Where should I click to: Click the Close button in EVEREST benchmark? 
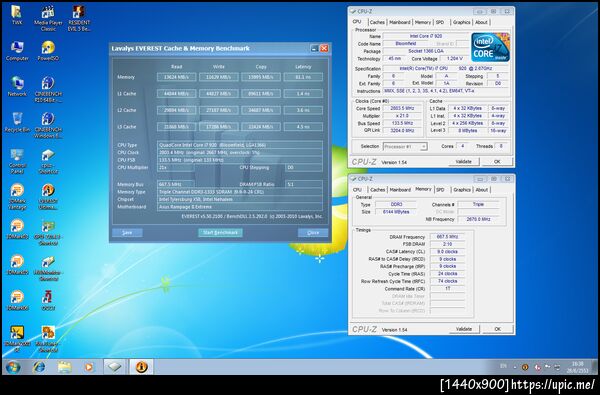(x=313, y=232)
